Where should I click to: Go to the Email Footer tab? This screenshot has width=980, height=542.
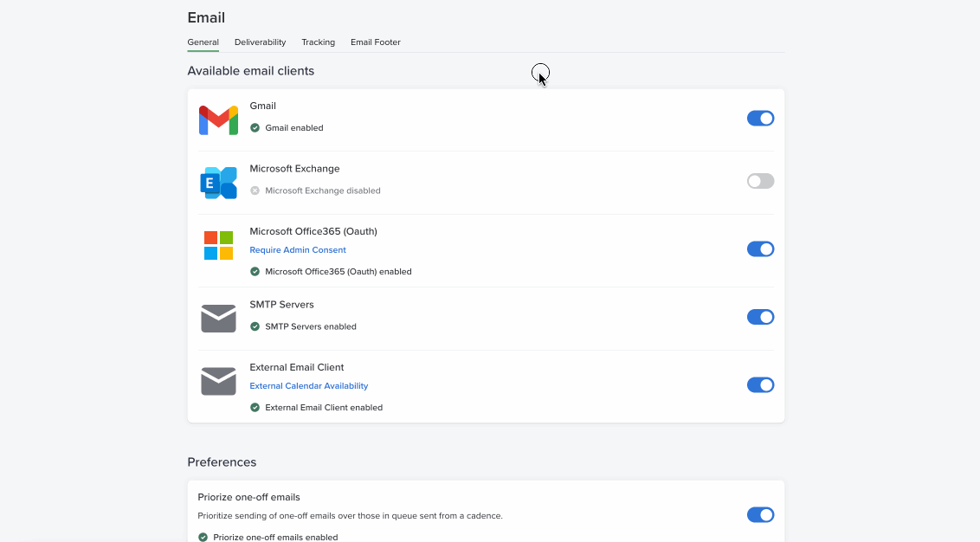(x=376, y=42)
